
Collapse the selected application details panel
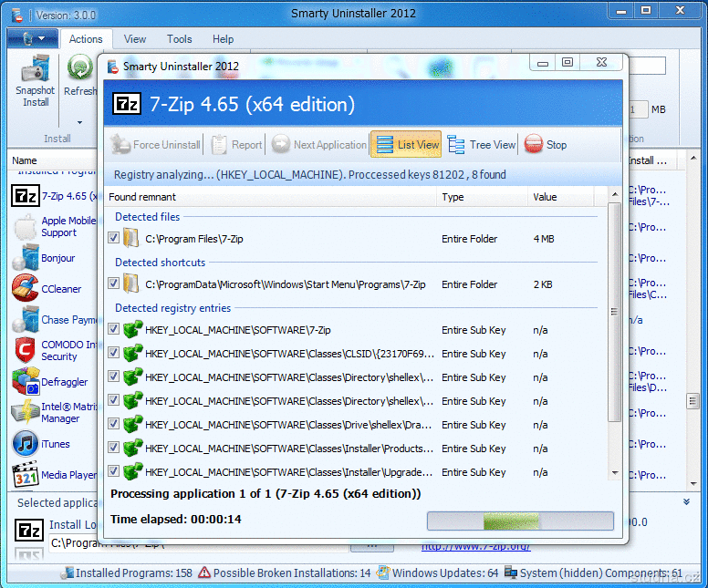click(x=686, y=502)
